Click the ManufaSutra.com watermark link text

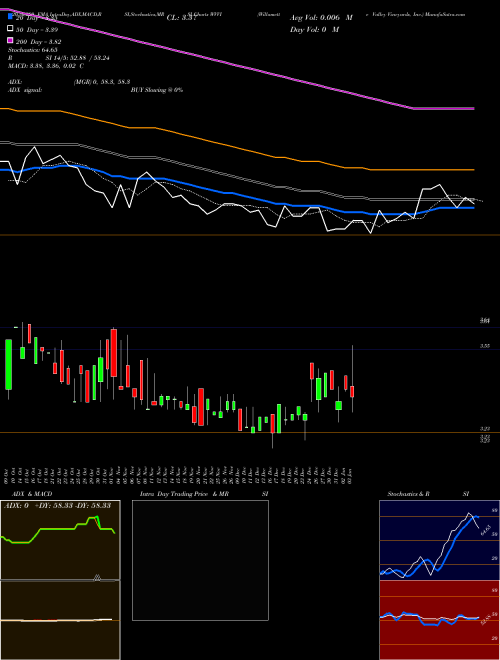click(445, 14)
